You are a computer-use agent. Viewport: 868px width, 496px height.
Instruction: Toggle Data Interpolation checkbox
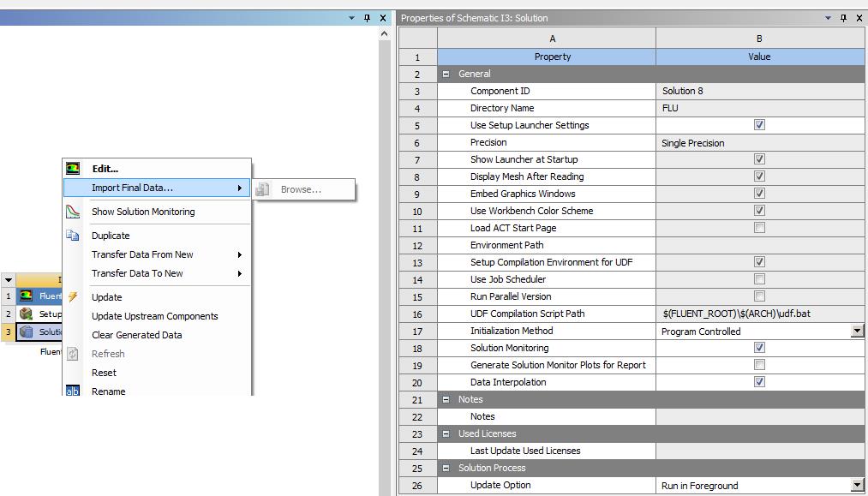(x=759, y=382)
